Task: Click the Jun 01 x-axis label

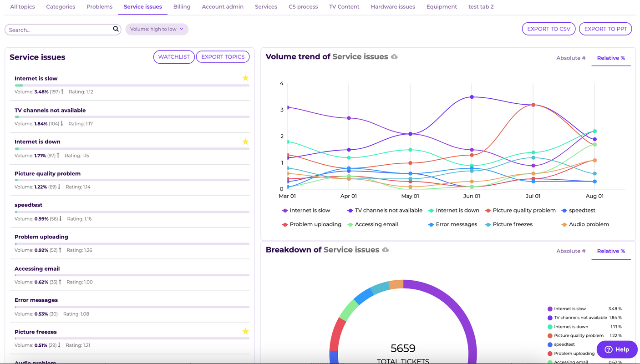Action: coord(472,196)
